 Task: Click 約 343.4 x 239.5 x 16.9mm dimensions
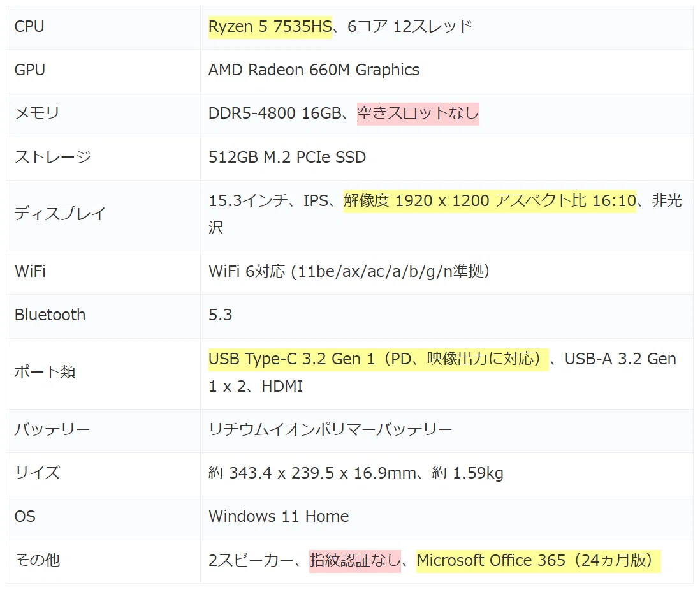click(x=312, y=473)
